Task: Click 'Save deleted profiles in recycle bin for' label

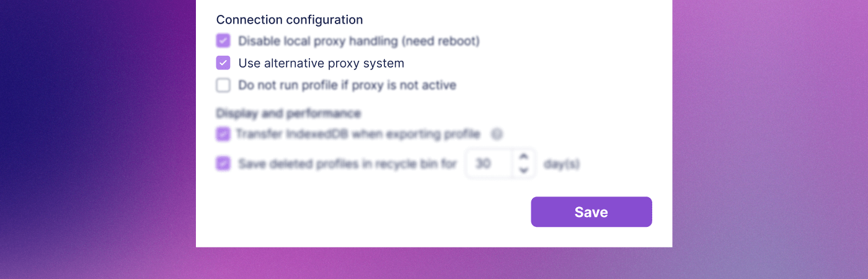Action: [x=347, y=164]
